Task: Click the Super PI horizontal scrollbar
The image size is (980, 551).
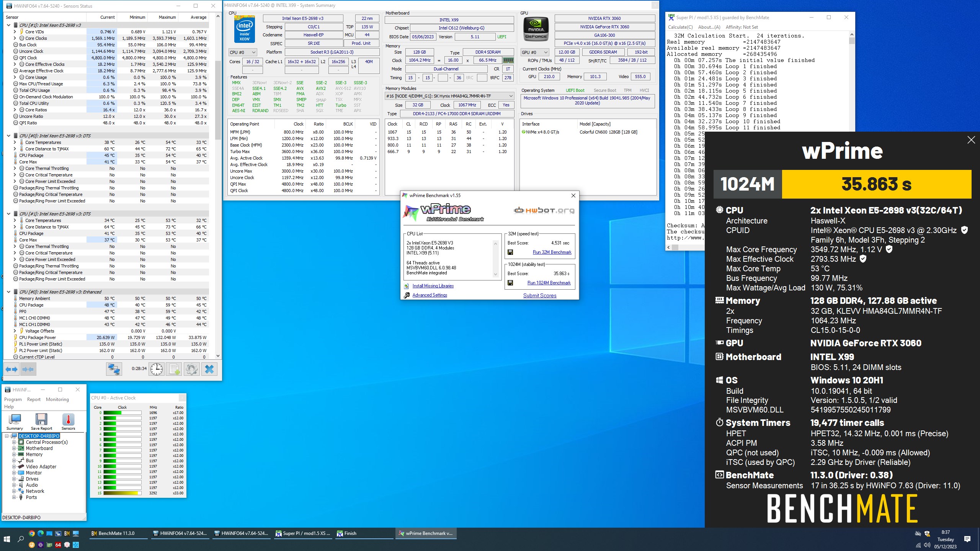Action: click(685, 248)
